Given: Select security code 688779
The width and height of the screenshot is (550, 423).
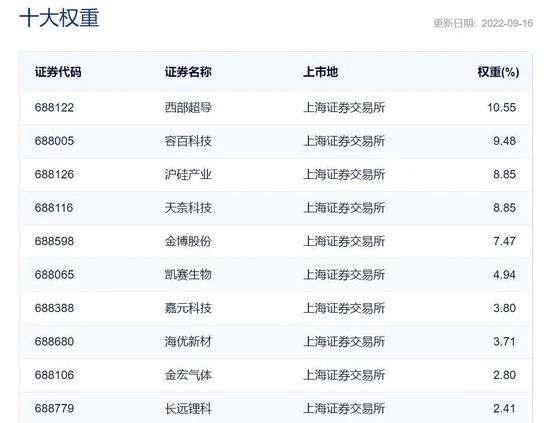Looking at the screenshot, I should pos(54,409).
